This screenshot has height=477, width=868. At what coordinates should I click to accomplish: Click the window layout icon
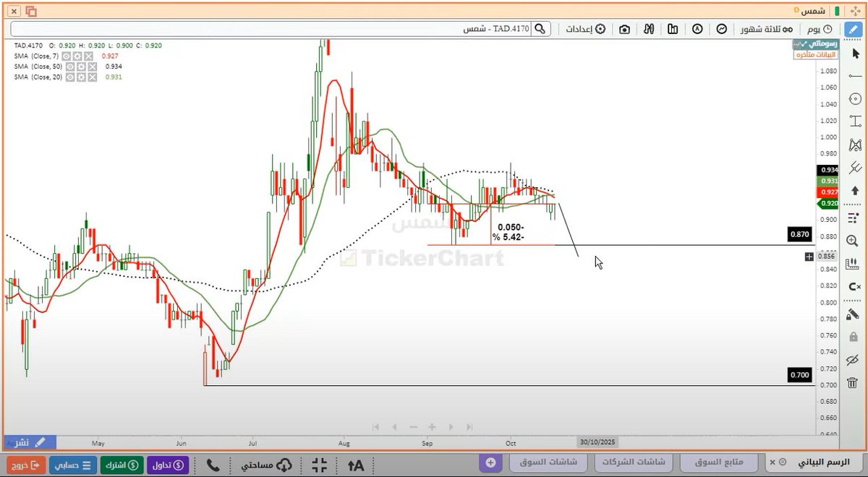(31, 12)
